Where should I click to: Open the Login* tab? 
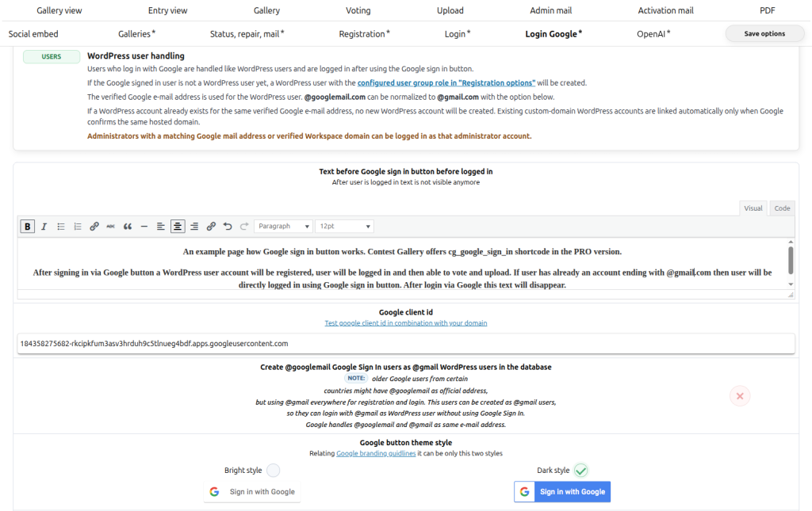click(x=458, y=34)
